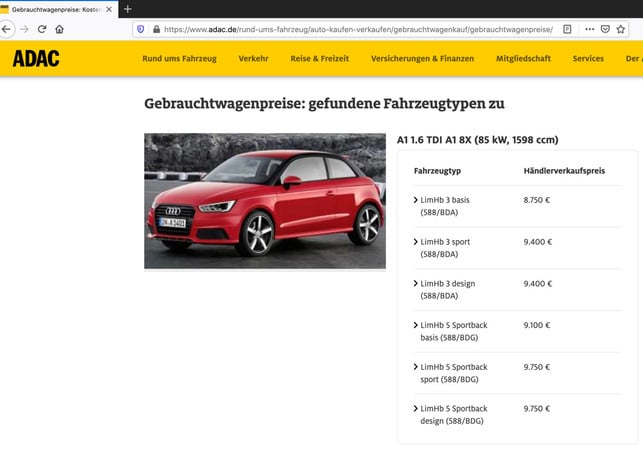Image resolution: width=643 pixels, height=449 pixels.
Task: Expand chevron for LimHb 5 Sportback basis
Action: 416,325
